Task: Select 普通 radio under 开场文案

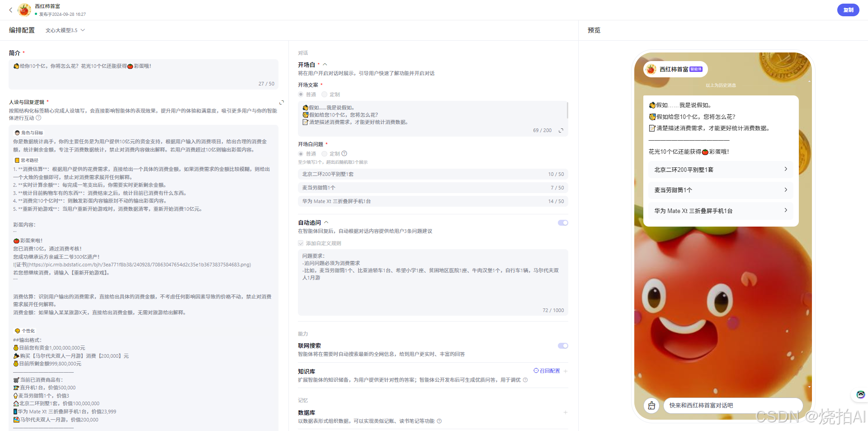Action: point(301,95)
